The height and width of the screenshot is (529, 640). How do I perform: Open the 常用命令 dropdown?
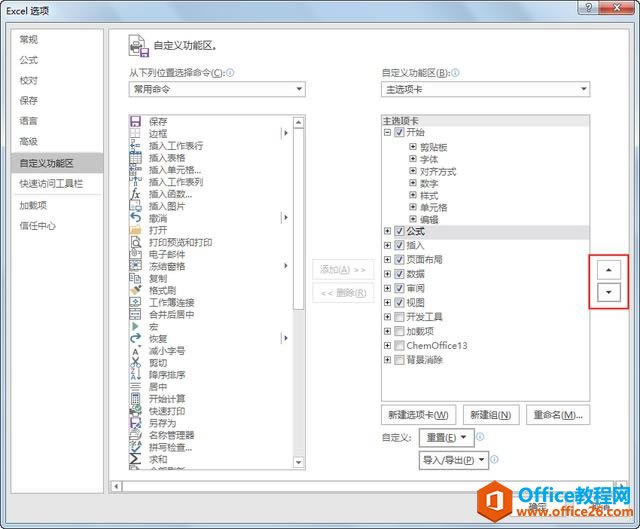click(x=217, y=89)
